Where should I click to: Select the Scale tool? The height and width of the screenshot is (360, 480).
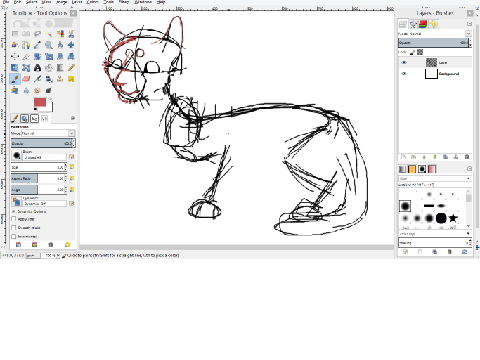(49, 56)
